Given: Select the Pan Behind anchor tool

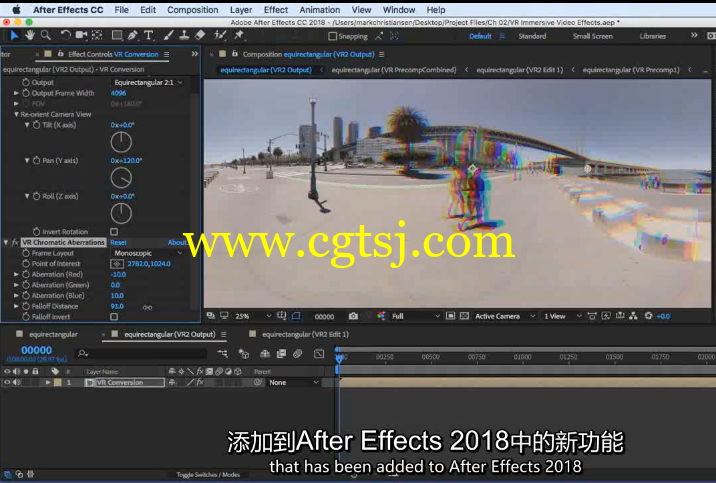Looking at the screenshot, I should 97,35.
